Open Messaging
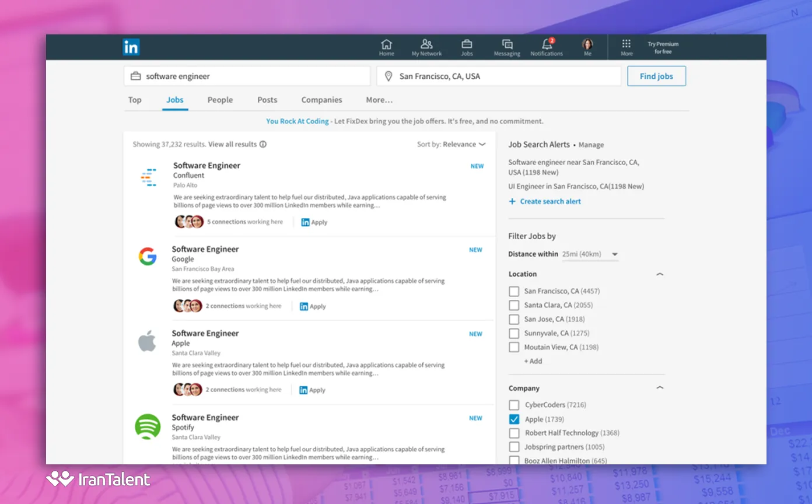The image size is (812, 504). (507, 48)
